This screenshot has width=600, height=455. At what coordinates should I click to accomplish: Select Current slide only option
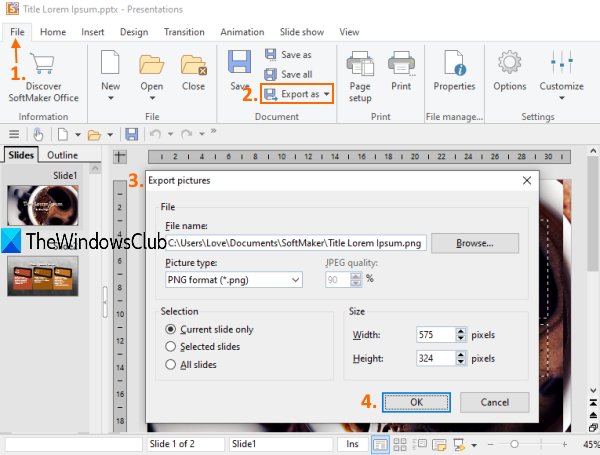point(209,329)
